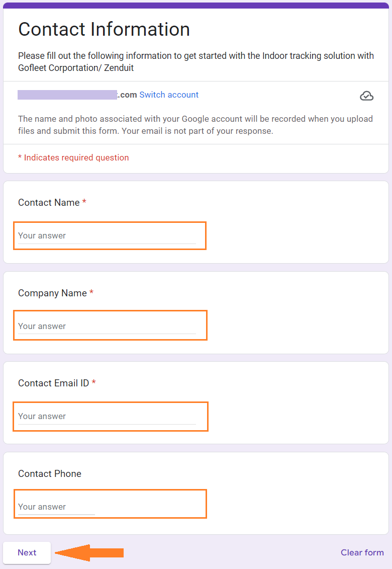Select the Contact Phone answer field
This screenshot has height=569, width=392.
(x=57, y=507)
